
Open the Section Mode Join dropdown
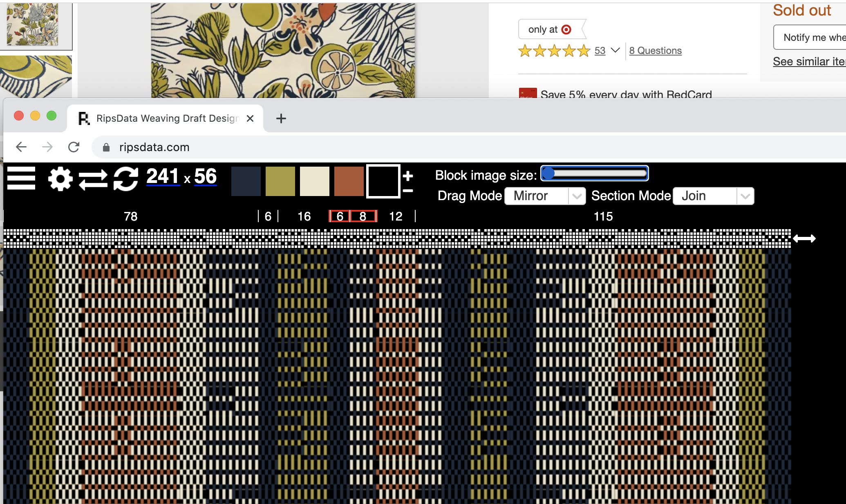[713, 196]
